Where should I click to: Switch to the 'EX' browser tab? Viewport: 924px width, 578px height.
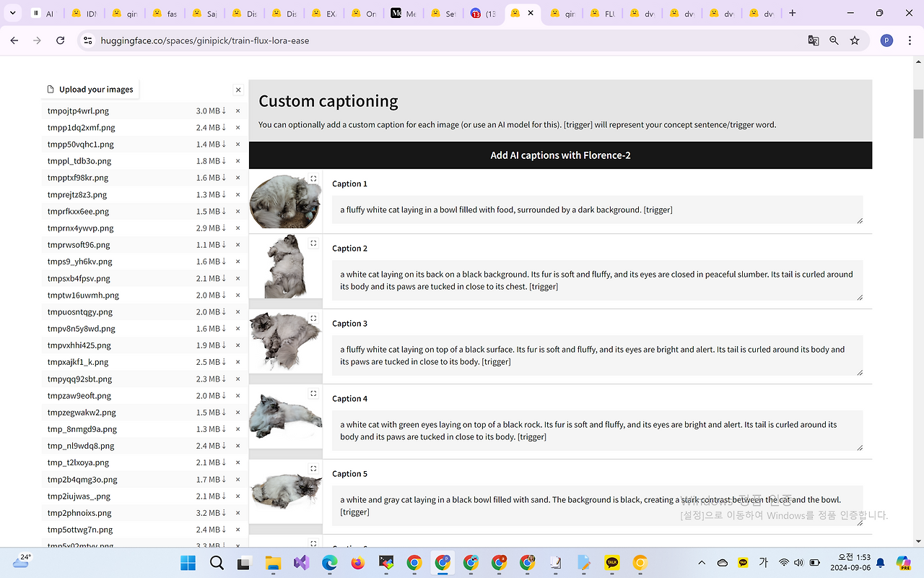click(x=325, y=13)
